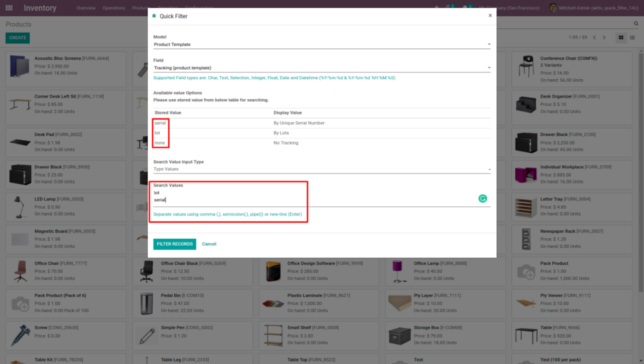The image size is (644, 364).
Task: Select the serial stored value row
Action: (161, 123)
